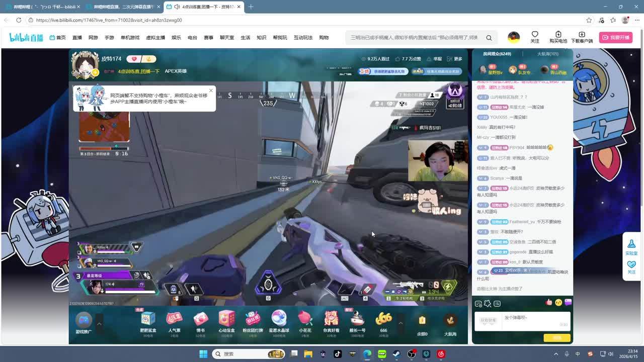Click the search magnifier icon in header
The image size is (644, 362).
coord(489,38)
